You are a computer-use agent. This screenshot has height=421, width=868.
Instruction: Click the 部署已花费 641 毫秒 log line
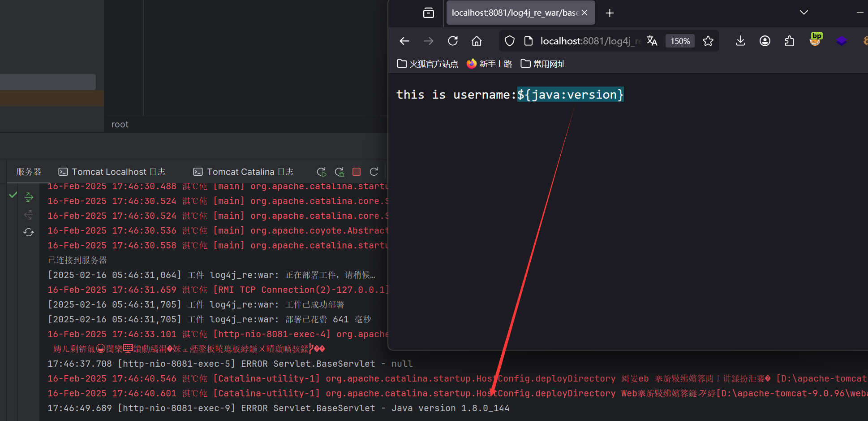210,319
